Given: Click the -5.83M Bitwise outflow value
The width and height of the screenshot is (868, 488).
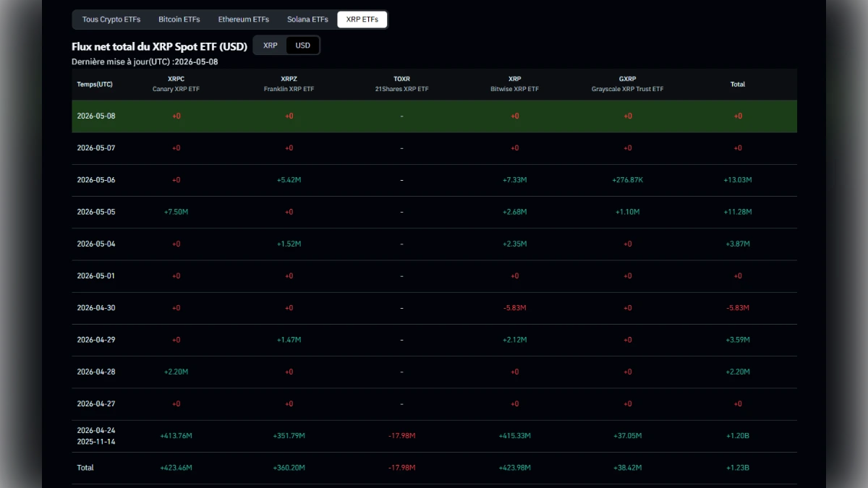Looking at the screenshot, I should (x=514, y=308).
